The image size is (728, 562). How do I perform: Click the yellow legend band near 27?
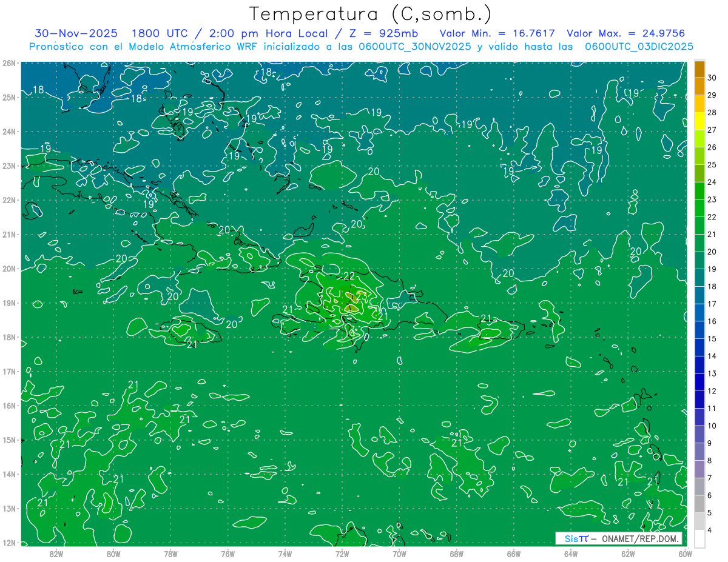[699, 121]
